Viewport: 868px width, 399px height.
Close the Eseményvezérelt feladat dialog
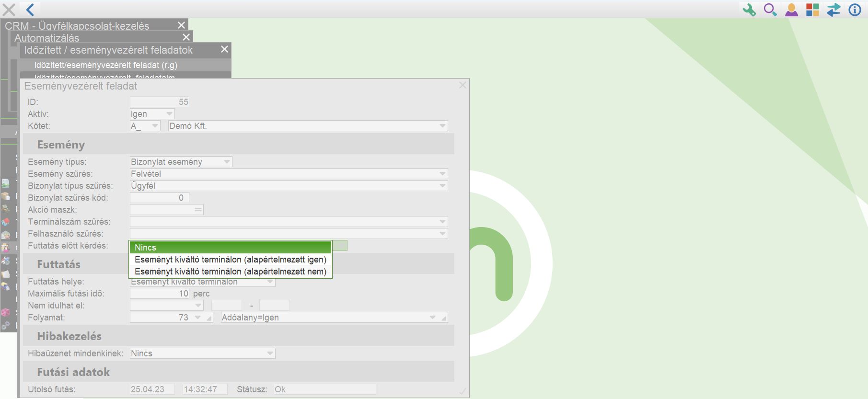coord(463,85)
